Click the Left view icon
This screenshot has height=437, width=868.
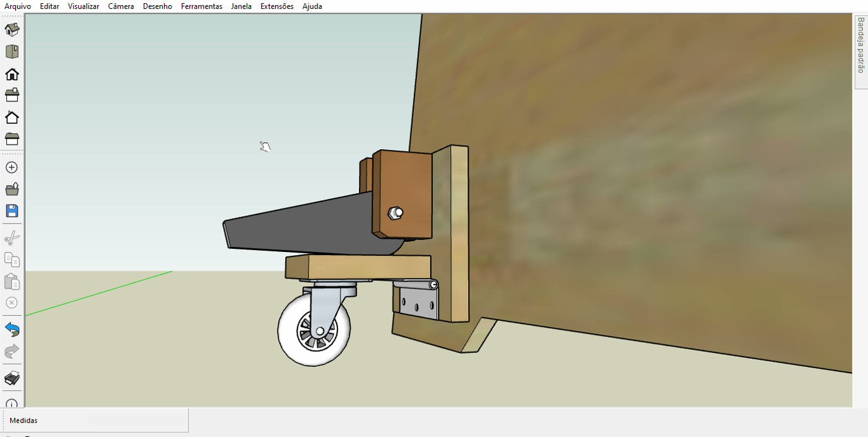point(12,138)
